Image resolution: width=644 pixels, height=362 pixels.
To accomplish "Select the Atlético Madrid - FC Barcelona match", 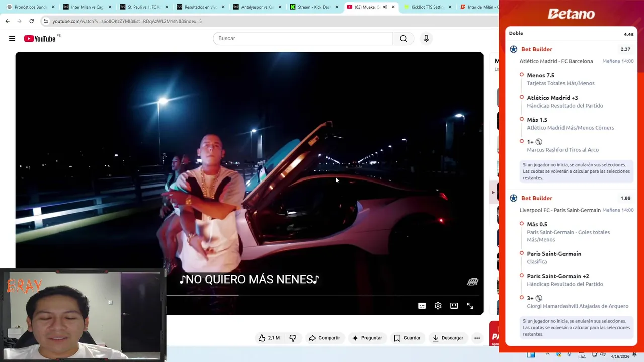I will click(556, 61).
